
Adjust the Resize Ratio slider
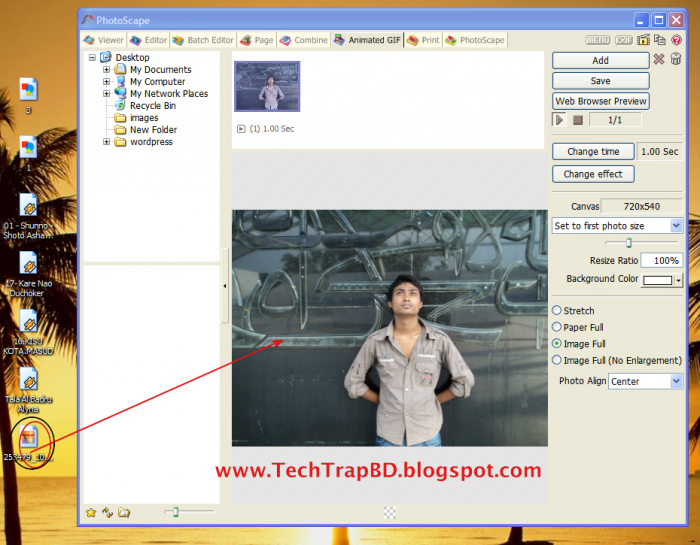click(x=629, y=243)
